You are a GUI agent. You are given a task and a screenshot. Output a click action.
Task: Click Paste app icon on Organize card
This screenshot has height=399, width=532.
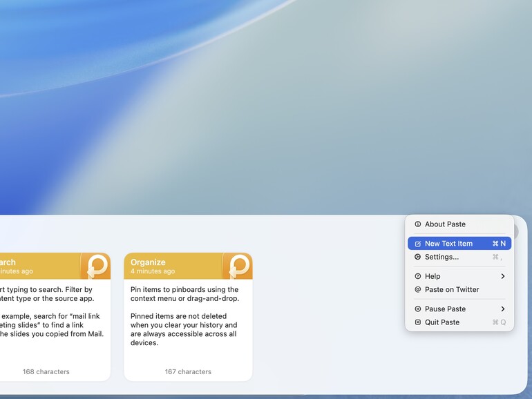click(x=238, y=266)
